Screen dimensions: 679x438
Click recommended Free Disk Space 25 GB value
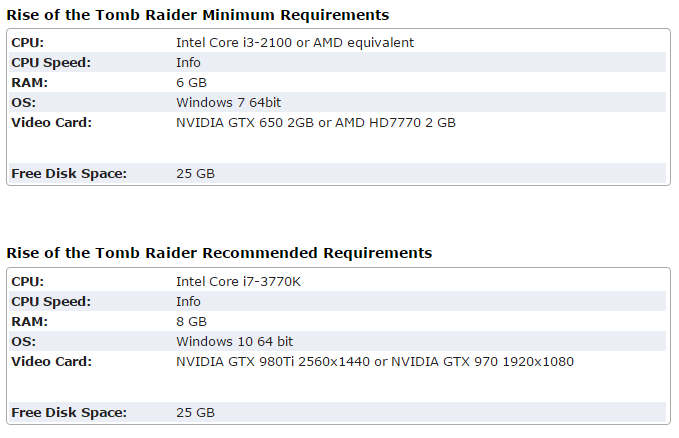click(195, 412)
